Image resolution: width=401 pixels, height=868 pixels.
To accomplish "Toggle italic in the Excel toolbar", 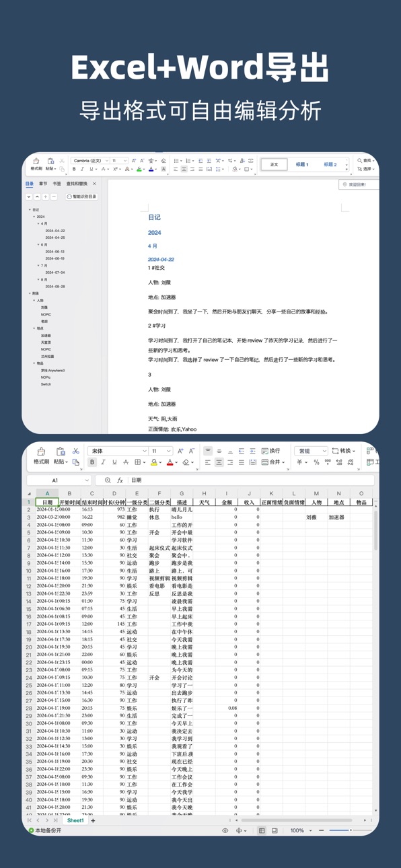I will [x=103, y=462].
